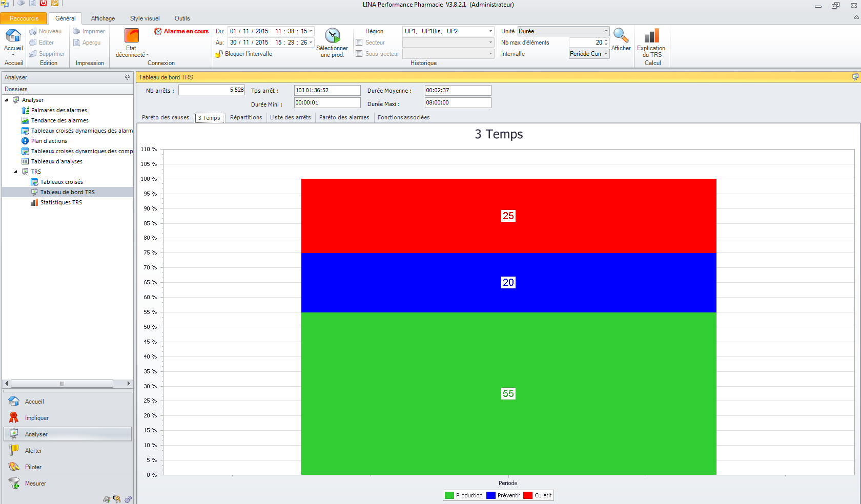Increase the Nb max d'éléments stepper value
Viewport: 861px width, 504px height.
(x=606, y=40)
